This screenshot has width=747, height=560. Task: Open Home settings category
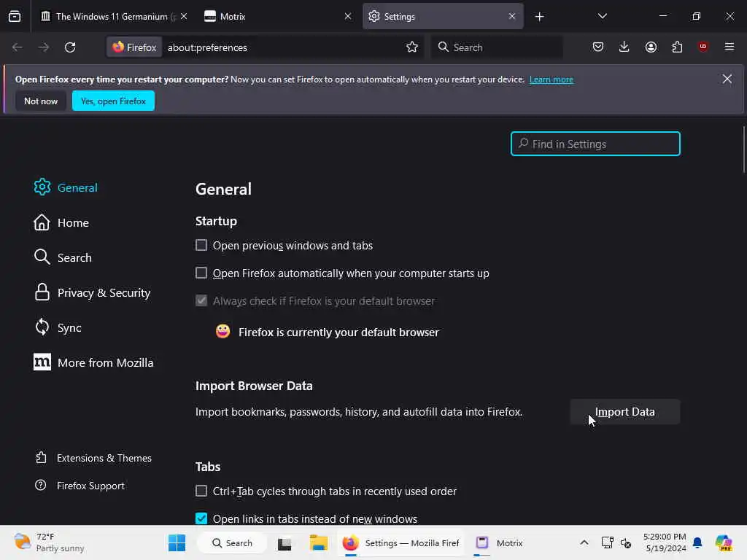click(x=61, y=222)
